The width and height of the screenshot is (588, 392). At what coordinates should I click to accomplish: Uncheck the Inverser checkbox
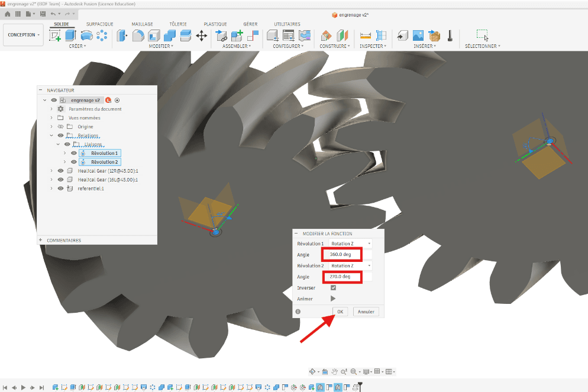coord(334,288)
